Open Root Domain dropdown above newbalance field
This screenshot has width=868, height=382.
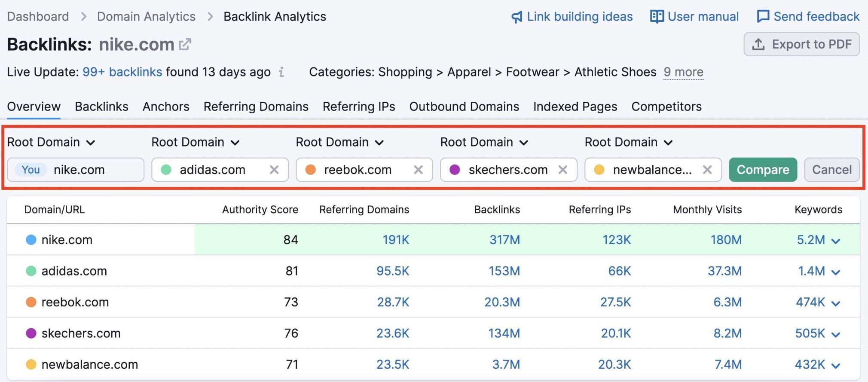point(629,142)
